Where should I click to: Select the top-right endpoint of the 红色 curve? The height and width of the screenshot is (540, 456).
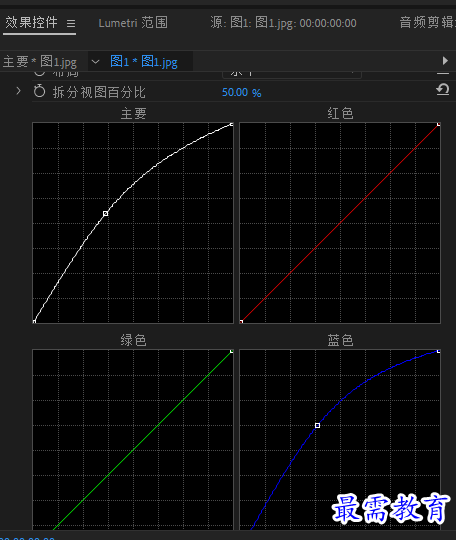coord(438,124)
